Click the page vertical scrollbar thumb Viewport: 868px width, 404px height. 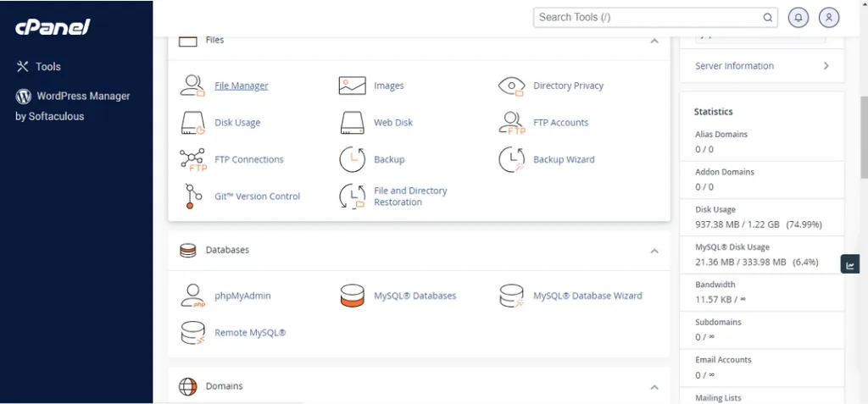click(x=864, y=136)
